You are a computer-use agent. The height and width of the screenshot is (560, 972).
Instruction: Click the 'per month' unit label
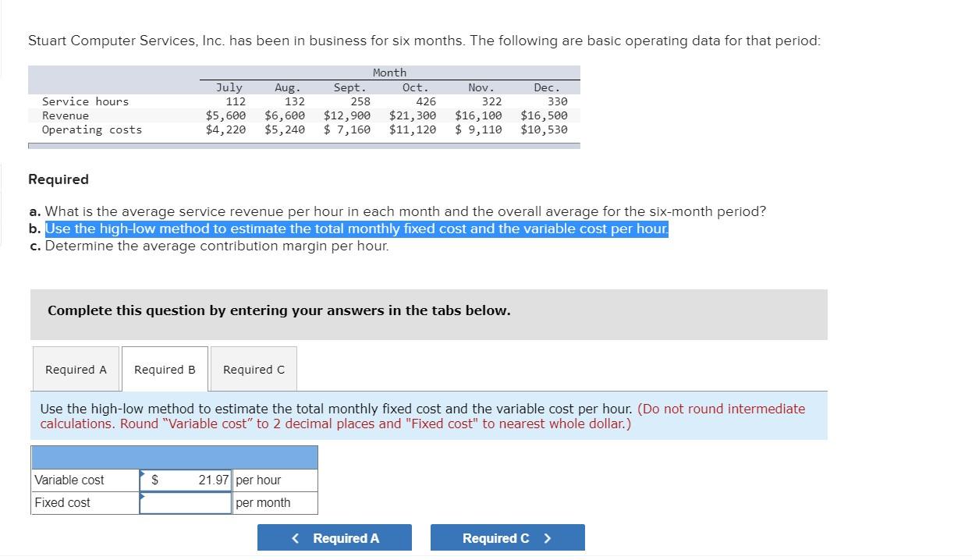tap(263, 503)
